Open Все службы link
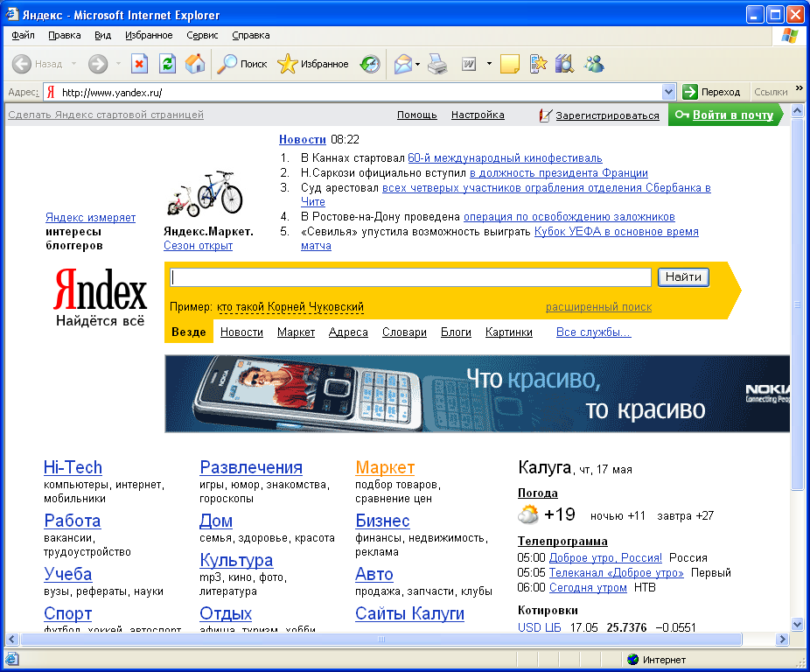810x672 pixels. [594, 332]
